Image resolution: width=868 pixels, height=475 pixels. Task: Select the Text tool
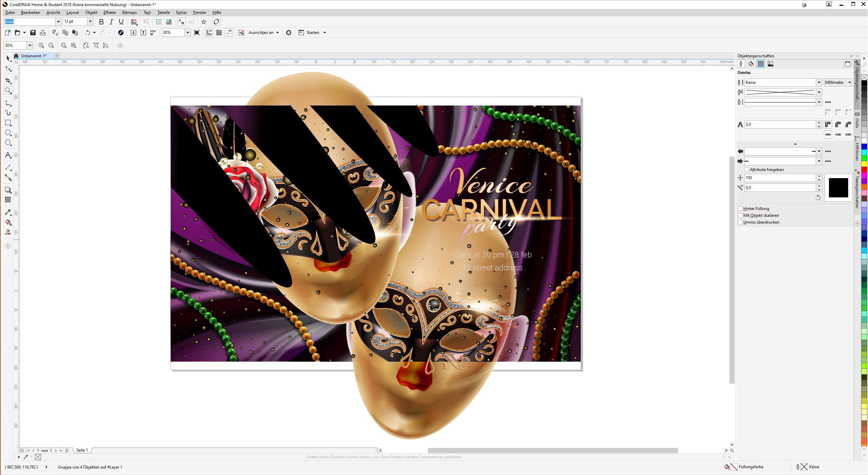(8, 155)
